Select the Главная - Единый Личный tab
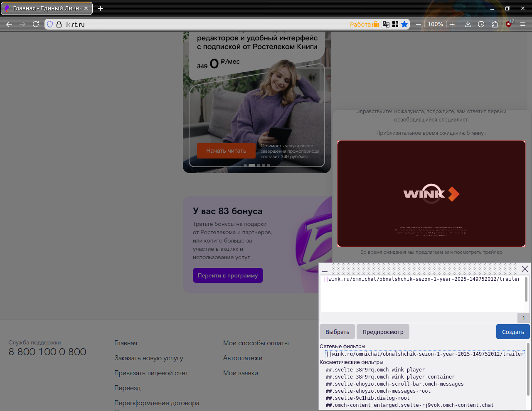Viewport: 532px width, 411px height. 46,8
